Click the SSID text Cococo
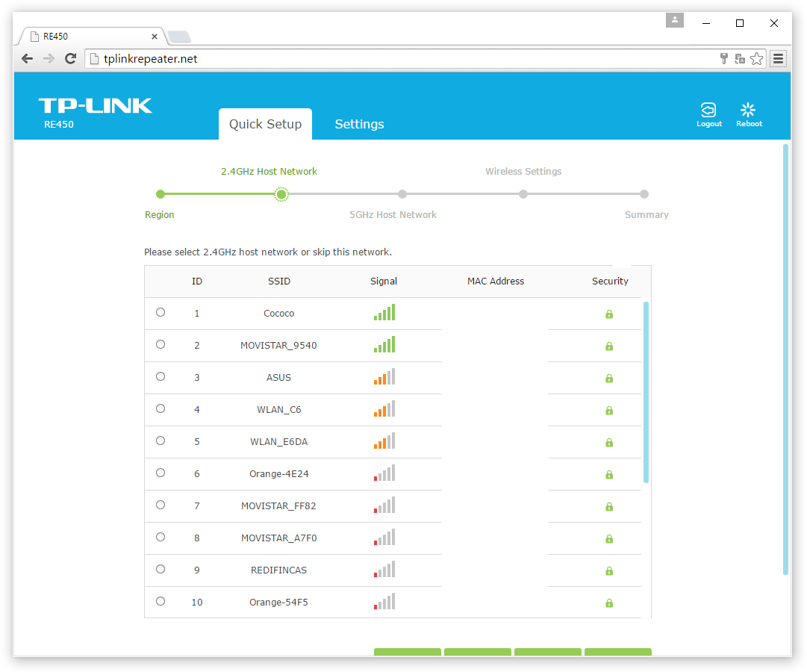807x672 pixels. (x=279, y=313)
